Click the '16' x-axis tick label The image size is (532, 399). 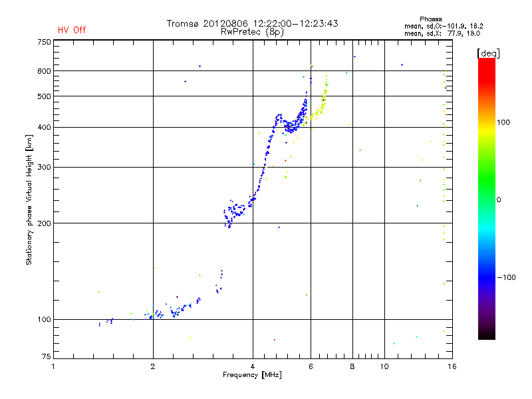coord(452,366)
